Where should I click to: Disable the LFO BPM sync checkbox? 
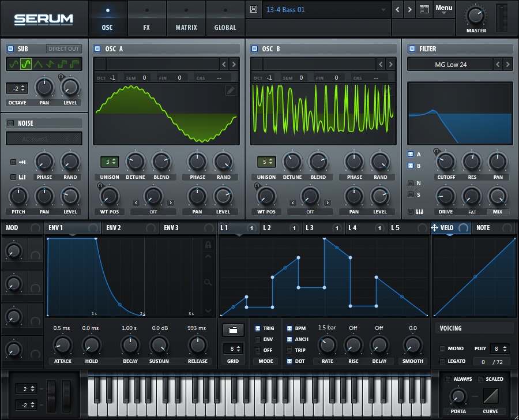click(x=289, y=328)
